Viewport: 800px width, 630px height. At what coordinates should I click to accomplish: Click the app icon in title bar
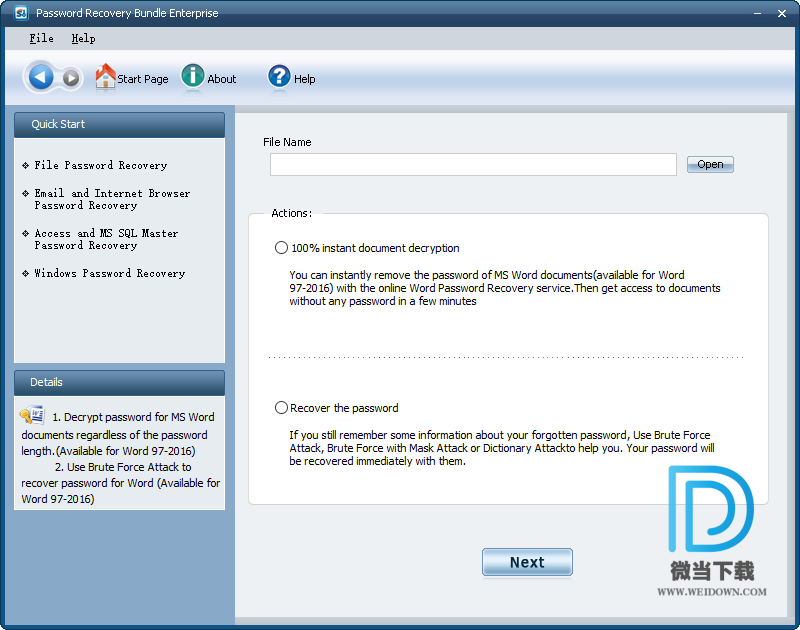click(x=21, y=13)
